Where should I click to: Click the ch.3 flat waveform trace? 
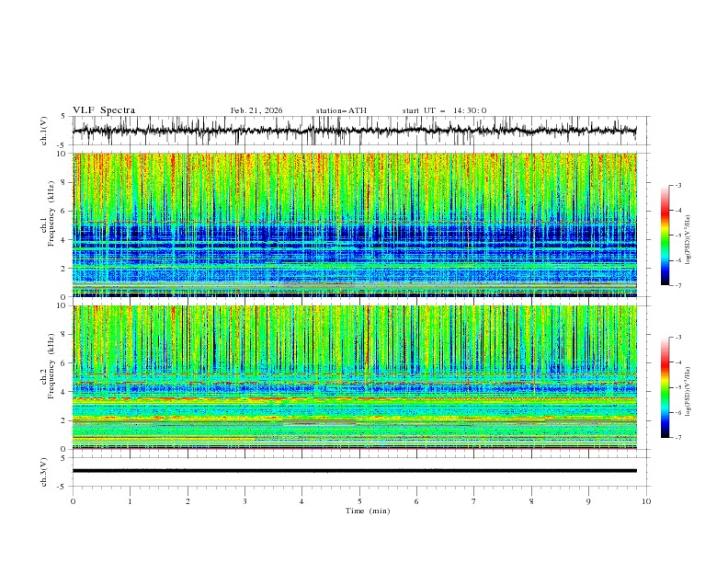pos(355,471)
